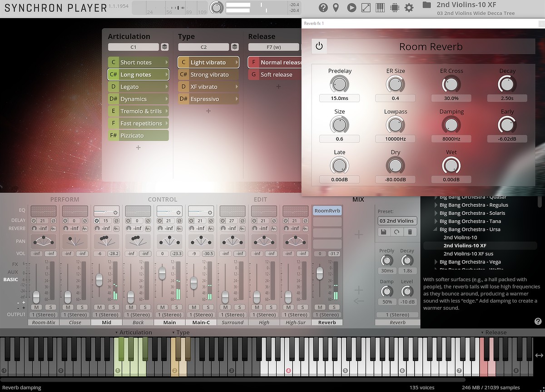
Task: Expand the Short notes articulation arrow
Action: 167,62
